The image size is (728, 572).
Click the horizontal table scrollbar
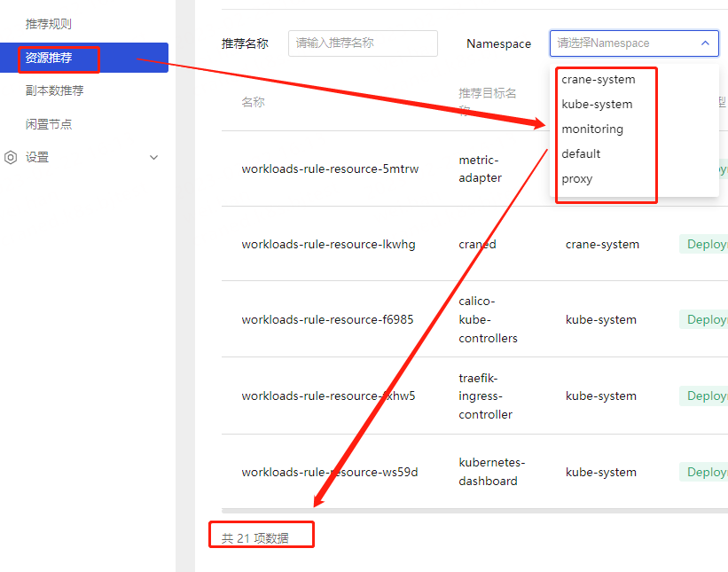[x=474, y=511]
